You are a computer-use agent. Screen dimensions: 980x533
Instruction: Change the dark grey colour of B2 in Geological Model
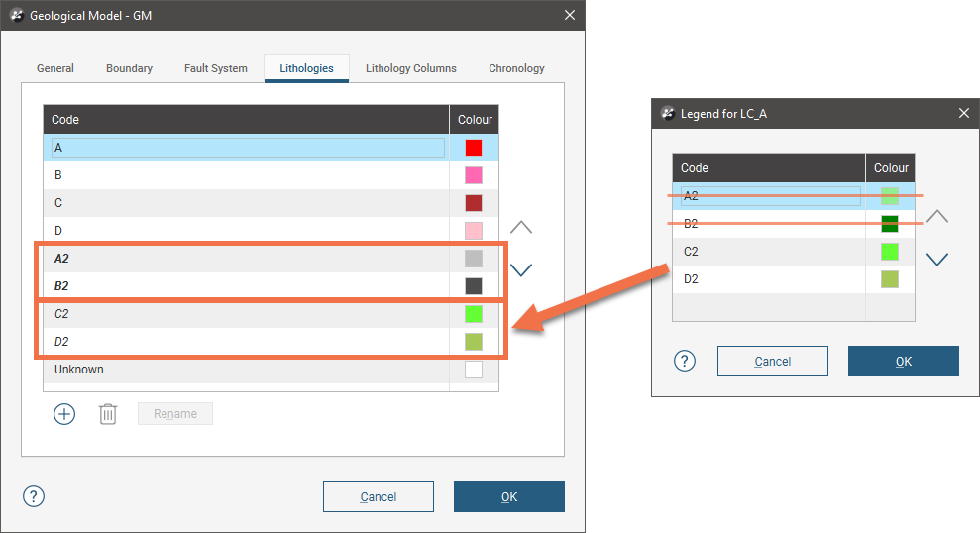474,286
